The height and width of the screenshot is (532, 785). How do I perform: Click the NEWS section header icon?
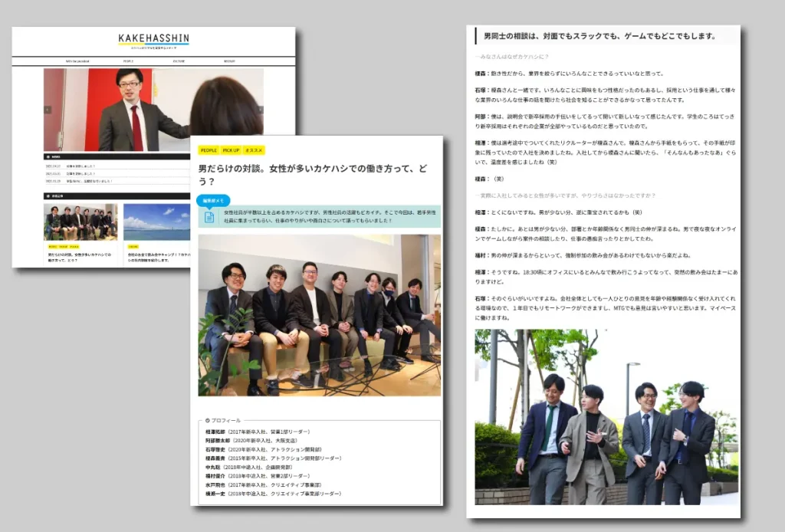click(x=48, y=156)
